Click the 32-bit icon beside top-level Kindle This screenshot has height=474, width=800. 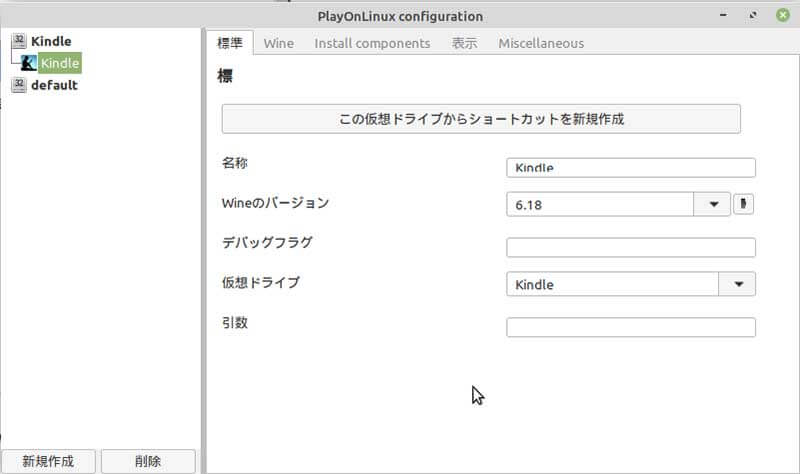(19, 41)
